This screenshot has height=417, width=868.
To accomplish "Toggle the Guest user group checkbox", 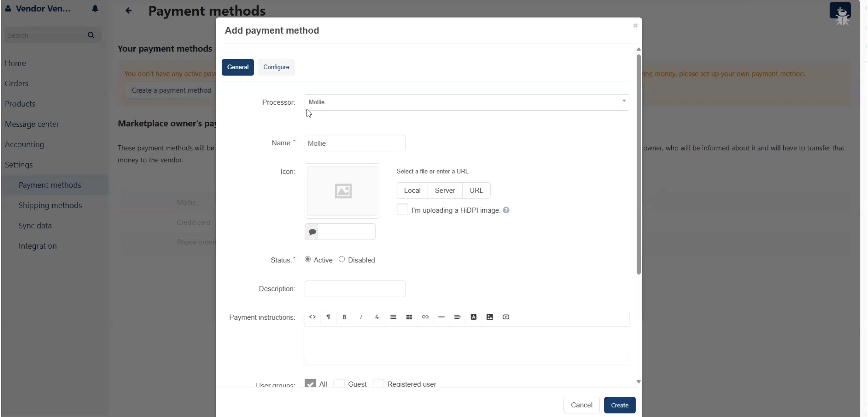I will pyautogui.click(x=339, y=384).
